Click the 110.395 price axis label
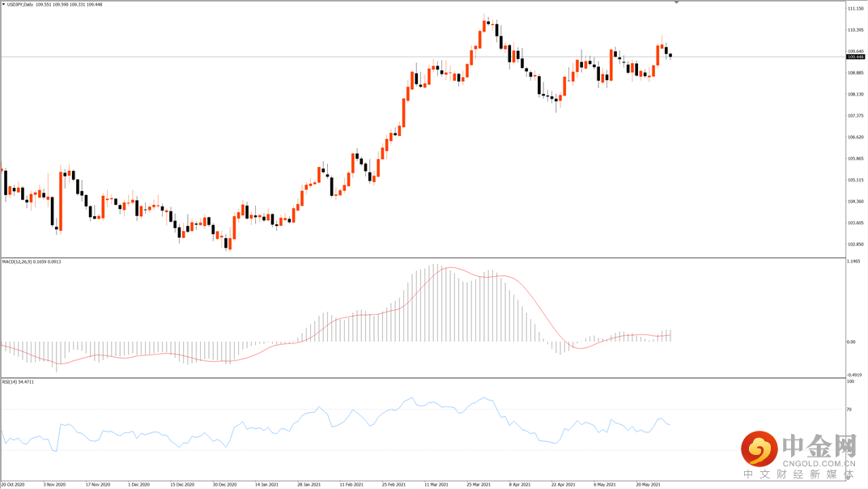Viewport: 868px width, 489px height. tap(855, 30)
